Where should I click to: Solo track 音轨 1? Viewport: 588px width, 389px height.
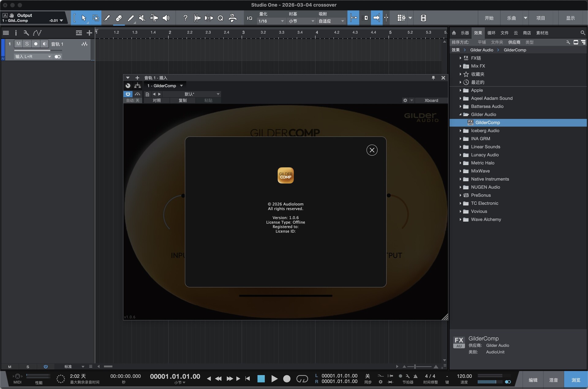pos(27,44)
